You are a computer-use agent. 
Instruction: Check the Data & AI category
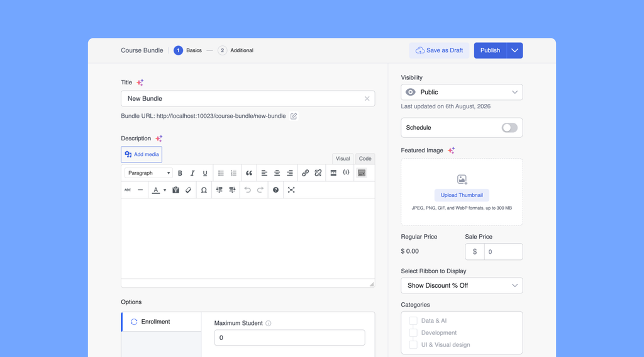413,321
